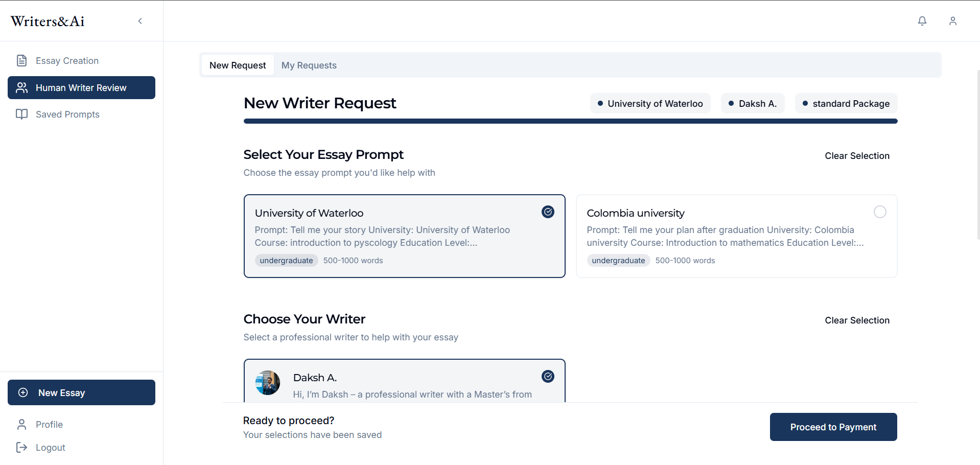This screenshot has height=465, width=980.
Task: Toggle the Daksh A. writer checkmark
Action: tap(548, 376)
